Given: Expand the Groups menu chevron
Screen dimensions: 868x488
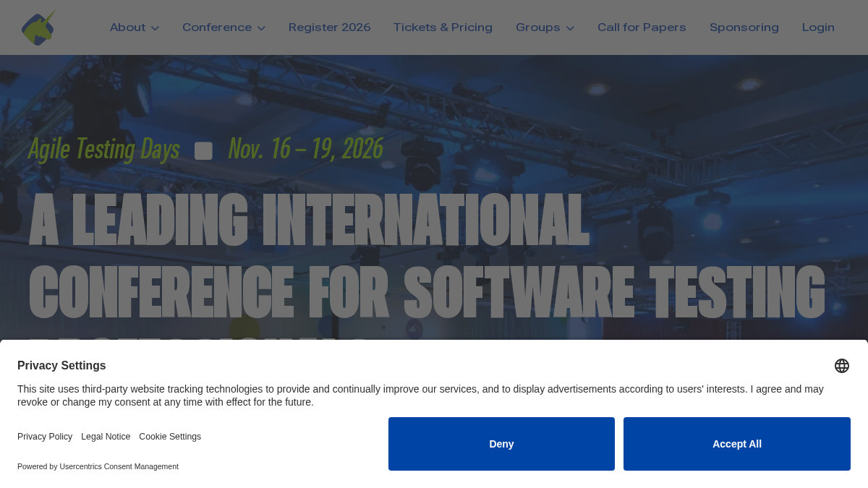Looking at the screenshot, I should point(570,28).
